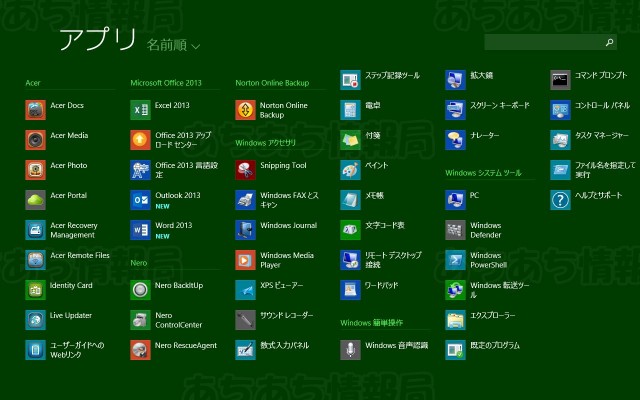This screenshot has height=400, width=640.
Task: Open the コマンド プロンプト icon
Action: click(x=561, y=79)
